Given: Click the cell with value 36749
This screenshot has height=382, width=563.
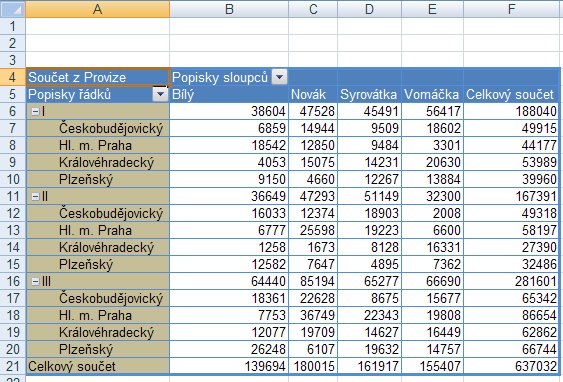Looking at the screenshot, I should tap(313, 315).
